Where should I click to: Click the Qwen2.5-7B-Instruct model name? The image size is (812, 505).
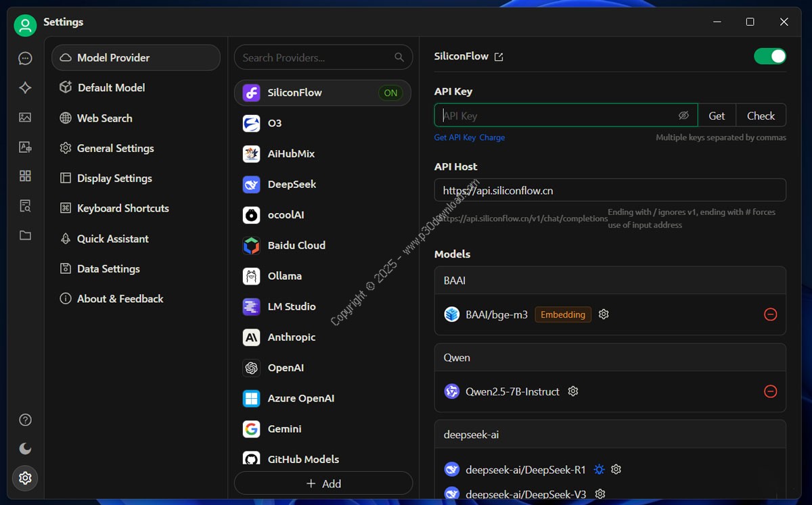pos(512,391)
